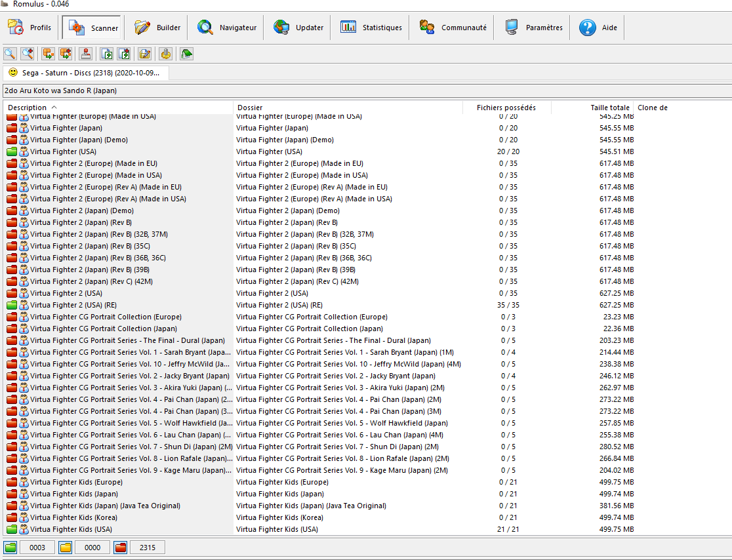This screenshot has height=560, width=732.
Task: Select the Virtua Fighter Kids (Korea) row
Action: click(367, 517)
